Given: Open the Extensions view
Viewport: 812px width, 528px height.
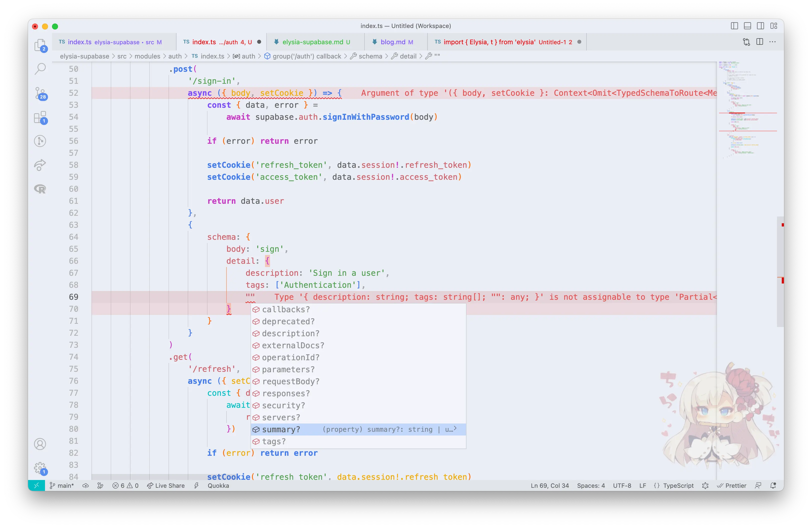Looking at the screenshot, I should click(40, 117).
